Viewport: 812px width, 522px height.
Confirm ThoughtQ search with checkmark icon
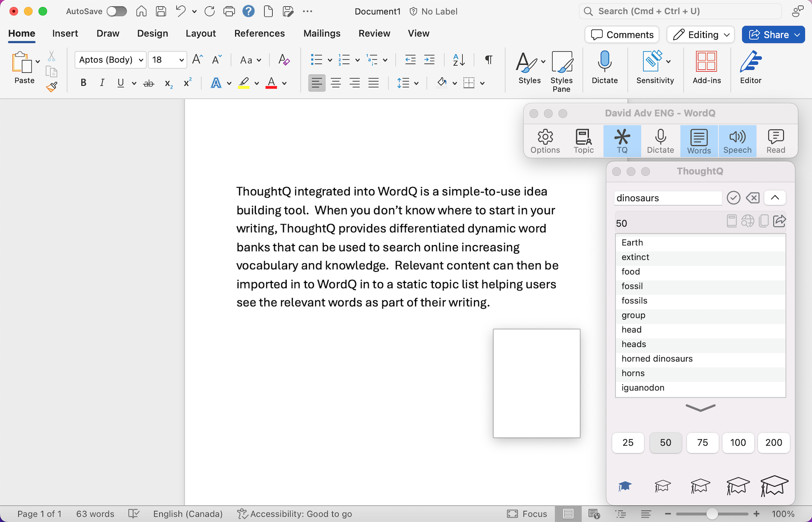click(733, 198)
